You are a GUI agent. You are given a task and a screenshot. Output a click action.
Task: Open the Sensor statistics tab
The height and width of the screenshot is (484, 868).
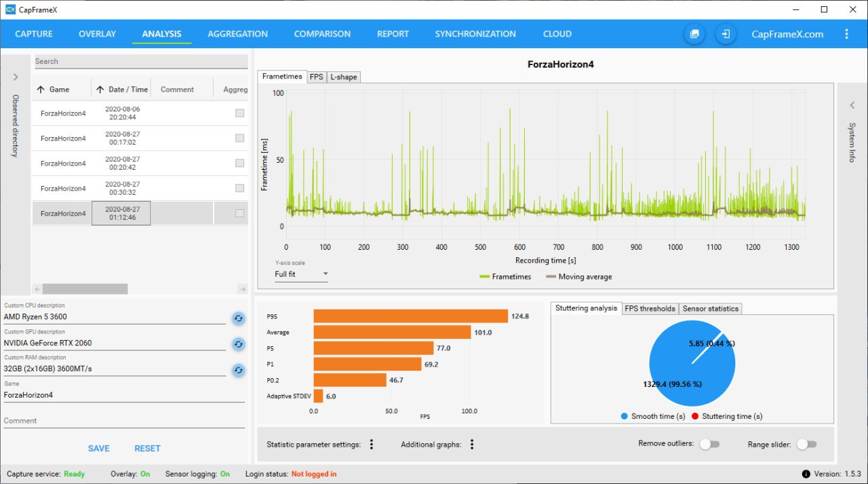point(710,309)
